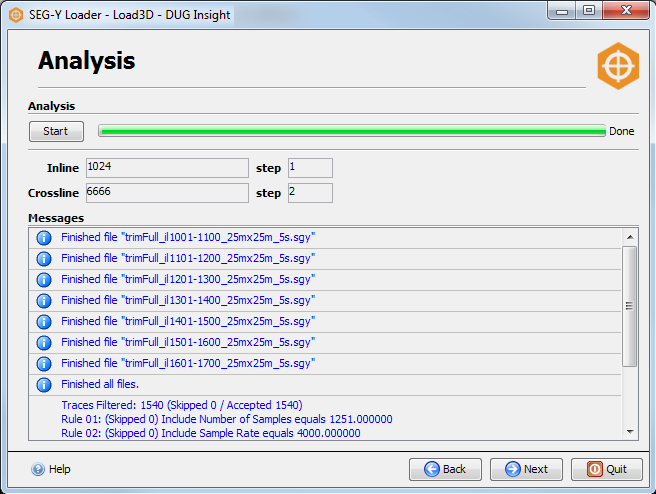Viewport: 656px width, 494px height.
Task: Click "Traces Filtered: 1540" summary line
Action: 182,405
